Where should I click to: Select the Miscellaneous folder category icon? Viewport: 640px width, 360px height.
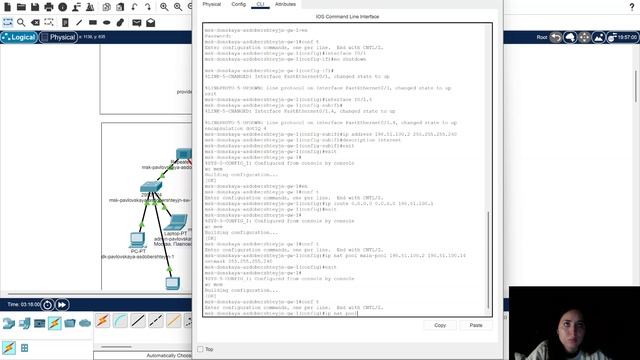70,324
